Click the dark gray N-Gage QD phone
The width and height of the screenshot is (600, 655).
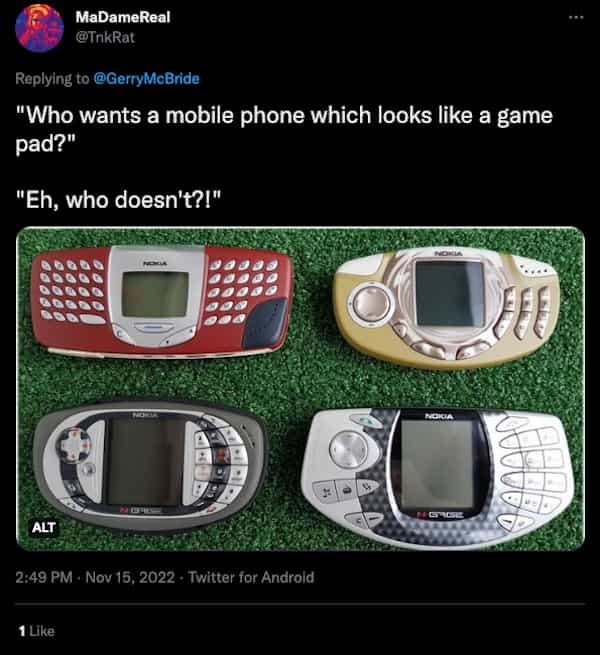click(150, 465)
